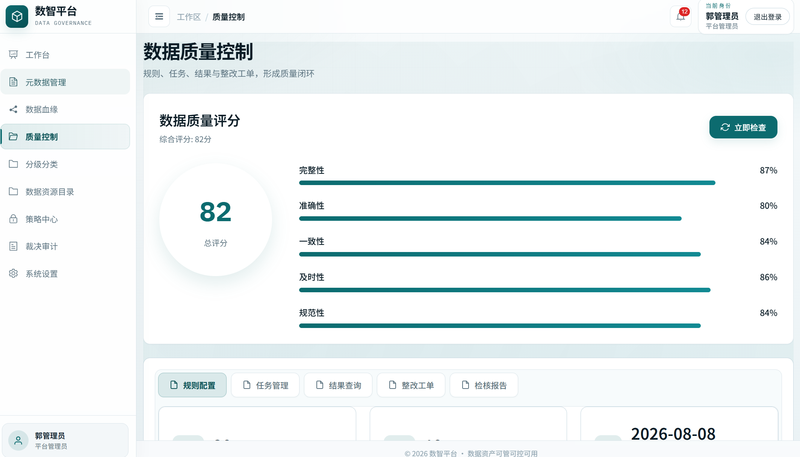Click the 82 总评分 score circle
Screen dimensions: 800x457
pos(215,220)
